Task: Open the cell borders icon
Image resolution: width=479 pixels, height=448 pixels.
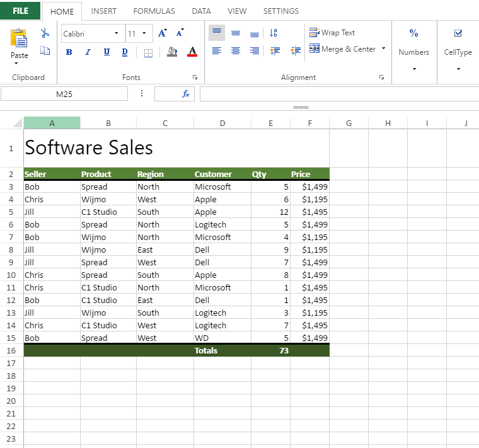Action: (x=149, y=53)
